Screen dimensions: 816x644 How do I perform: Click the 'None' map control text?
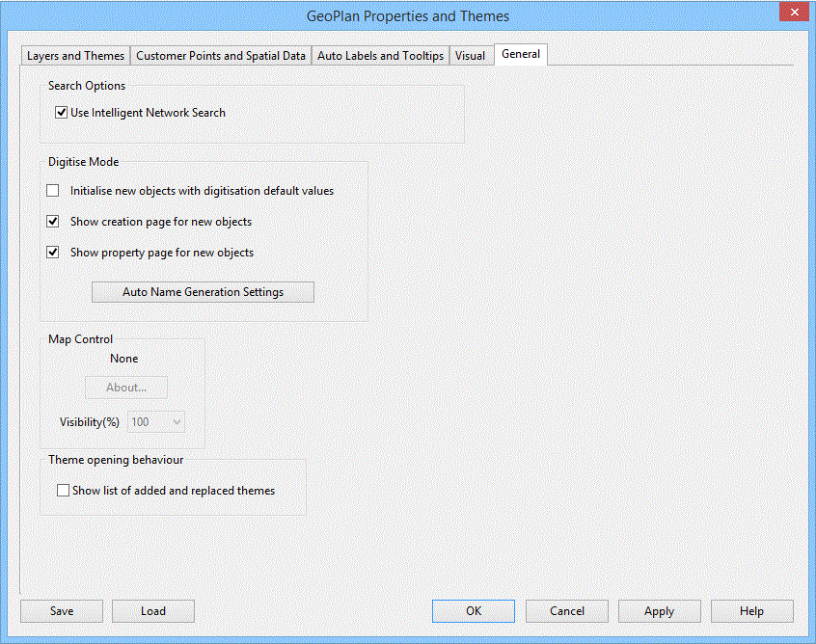click(123, 359)
